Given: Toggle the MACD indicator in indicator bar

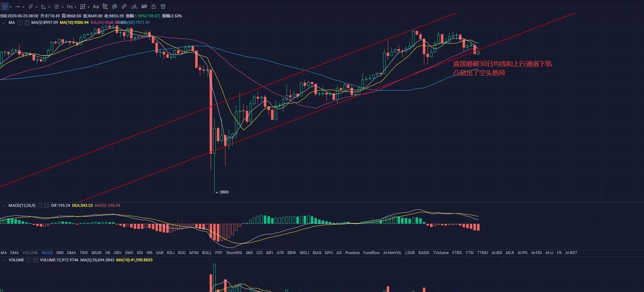Looking at the screenshot, I should (47, 253).
